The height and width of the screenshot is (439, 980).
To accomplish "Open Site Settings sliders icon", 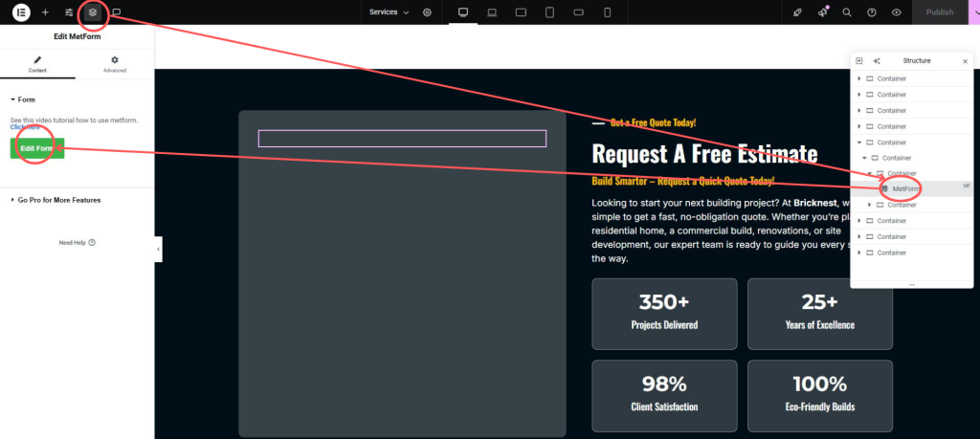I will coord(69,12).
